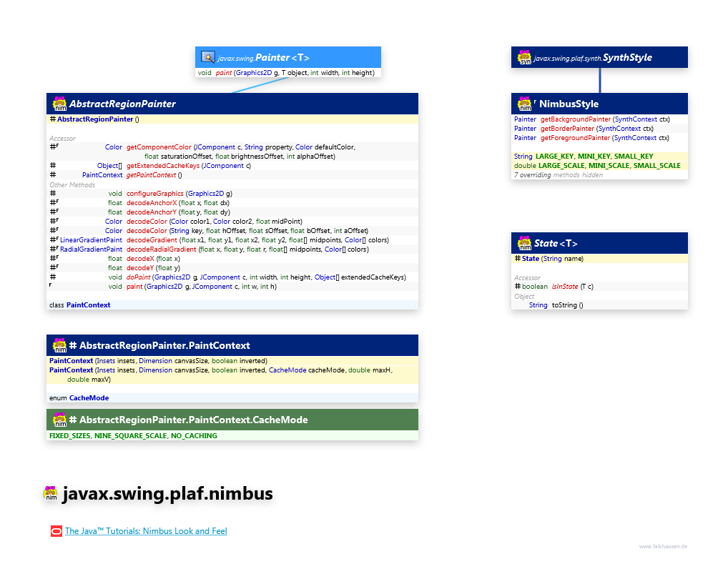Click the PaintContext class nimbus icon
This screenshot has height=579, width=728.
coord(60,345)
